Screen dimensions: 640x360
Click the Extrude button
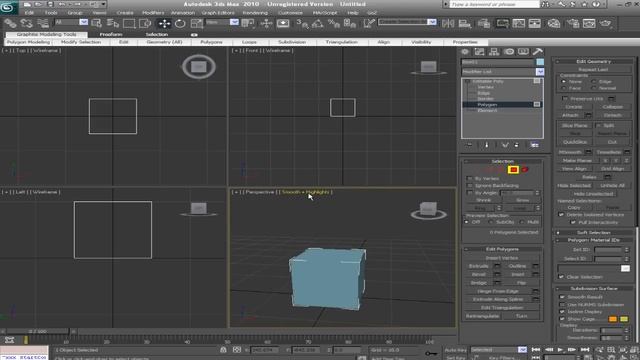pos(479,266)
